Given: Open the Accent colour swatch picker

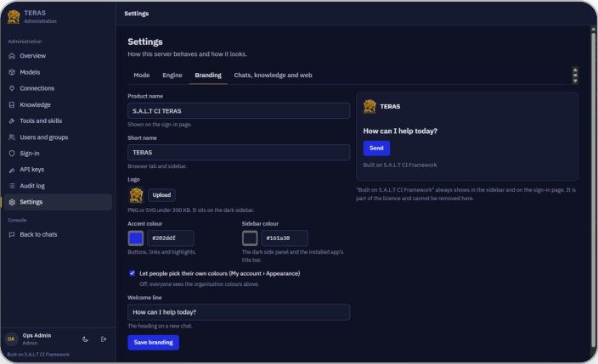Looking at the screenshot, I should [x=136, y=238].
